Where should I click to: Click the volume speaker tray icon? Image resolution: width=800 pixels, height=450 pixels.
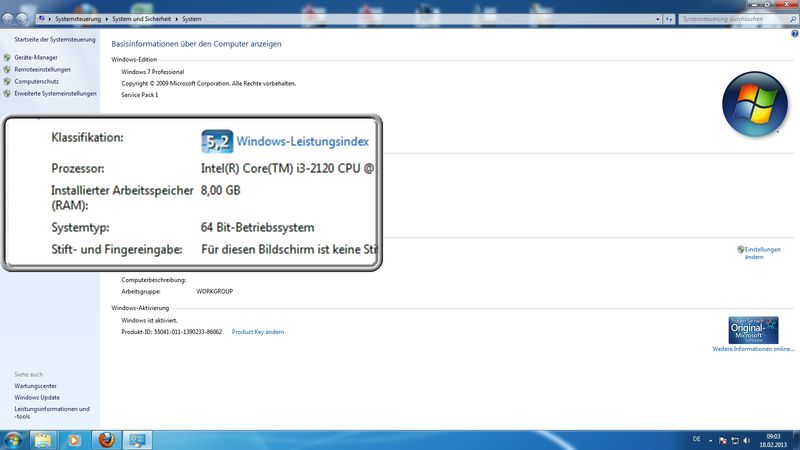[x=747, y=440]
